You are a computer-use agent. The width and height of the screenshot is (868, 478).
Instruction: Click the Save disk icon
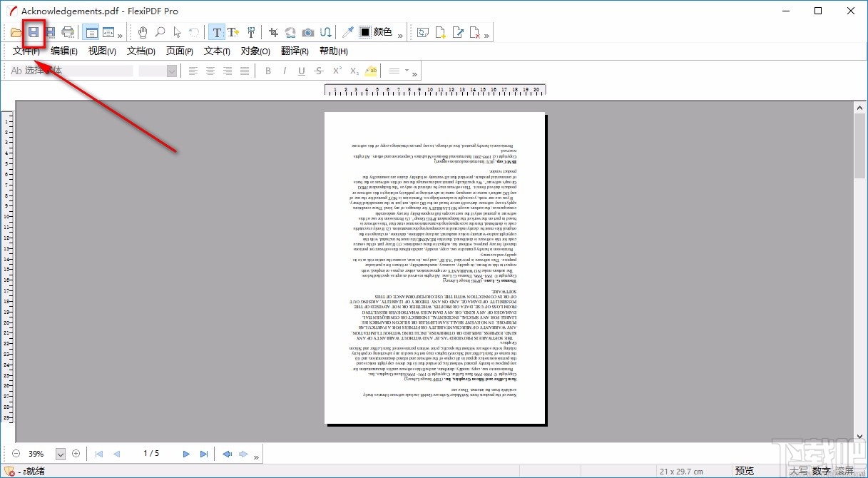click(x=34, y=32)
